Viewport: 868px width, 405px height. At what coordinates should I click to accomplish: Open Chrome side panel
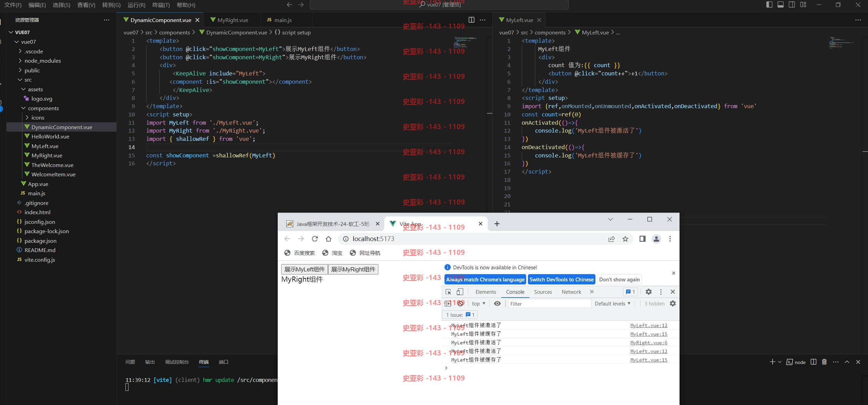[642, 239]
